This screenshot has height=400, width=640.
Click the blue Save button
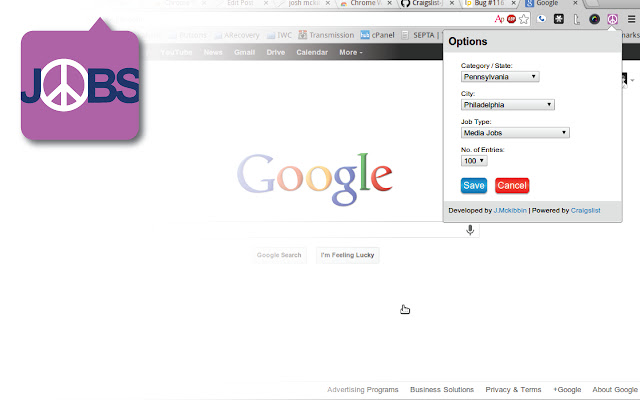click(473, 186)
